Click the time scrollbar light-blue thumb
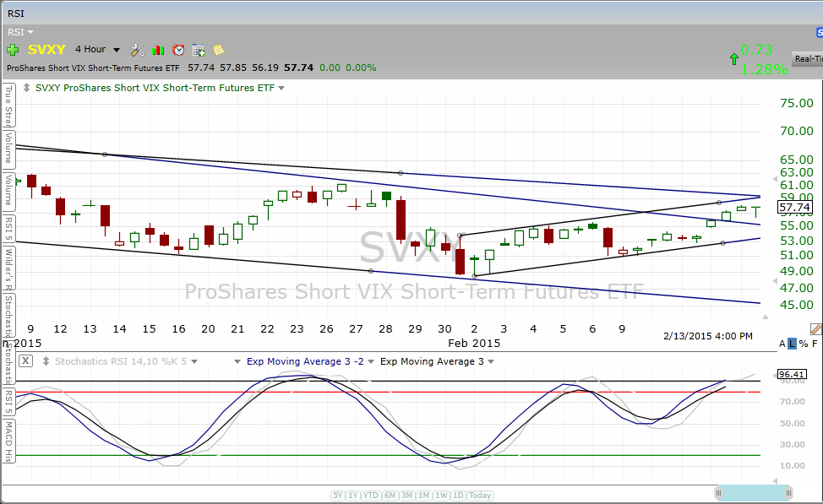 (x=754, y=493)
